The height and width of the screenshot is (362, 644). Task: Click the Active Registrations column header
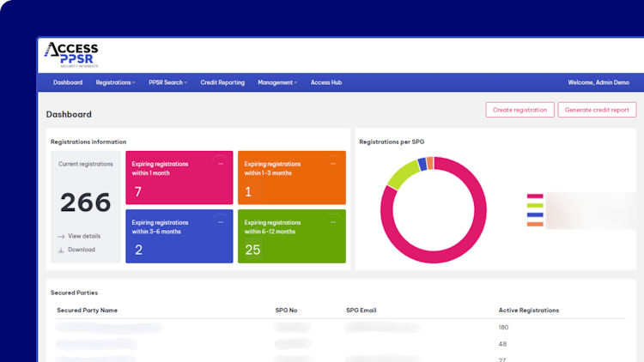(529, 311)
